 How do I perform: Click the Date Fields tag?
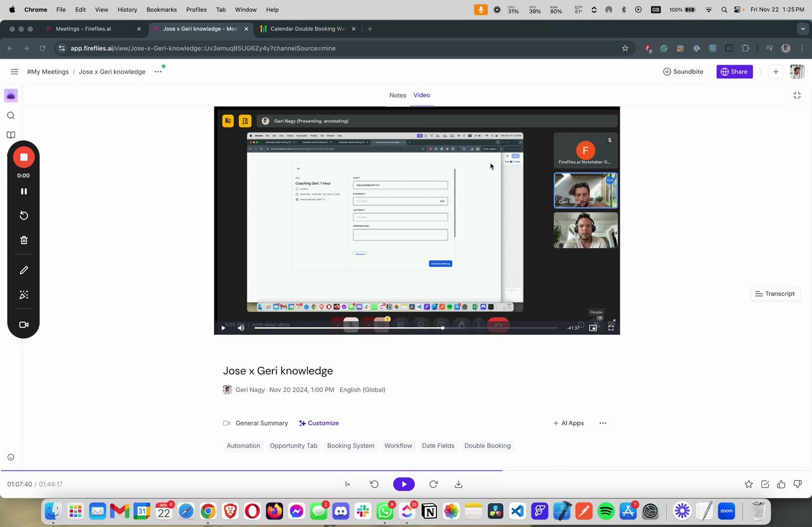(438, 446)
